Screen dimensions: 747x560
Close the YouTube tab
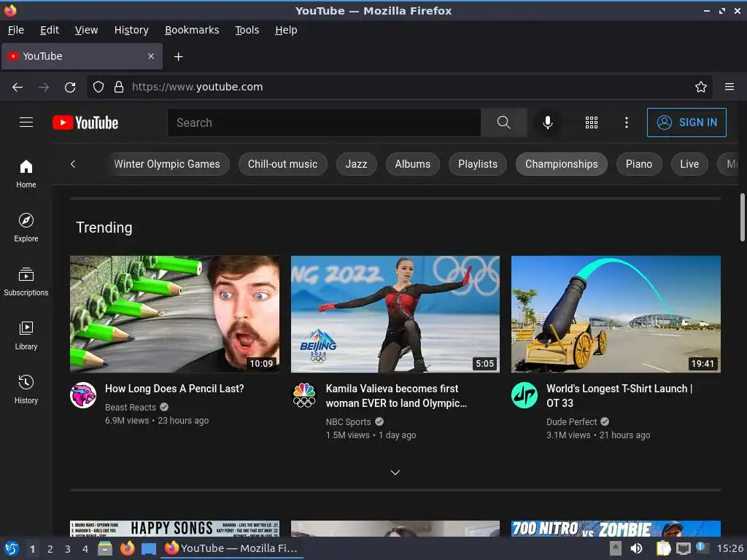[x=151, y=56]
